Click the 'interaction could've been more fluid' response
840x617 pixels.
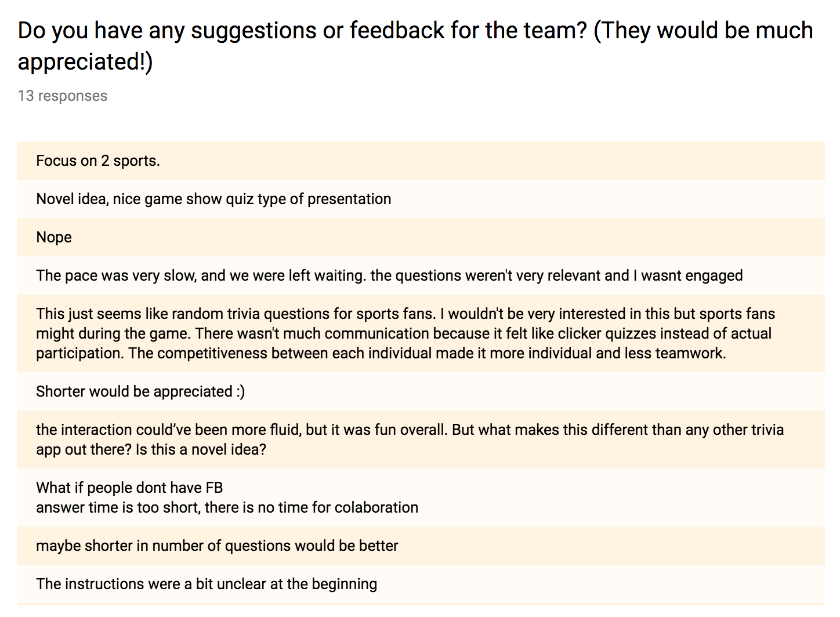[x=421, y=440]
